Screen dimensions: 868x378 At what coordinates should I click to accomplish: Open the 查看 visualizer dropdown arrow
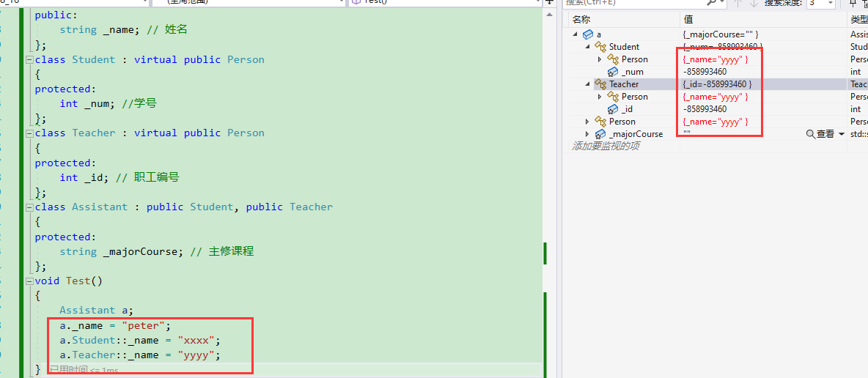[842, 135]
